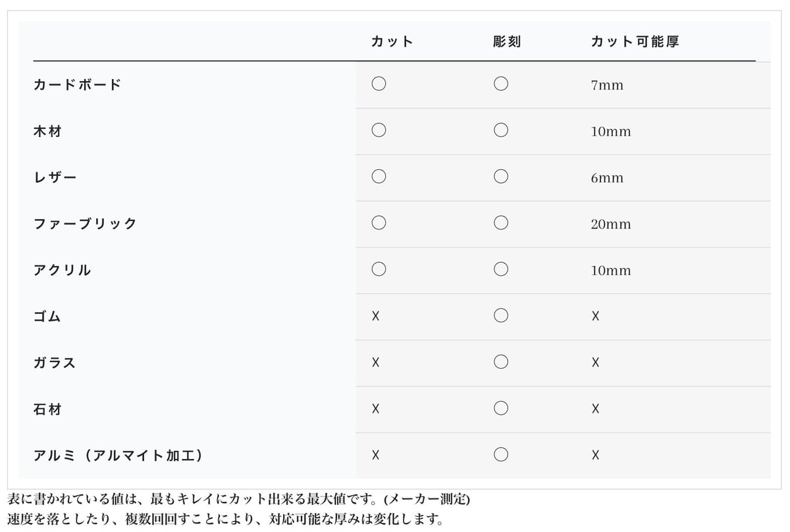
Task: Click the cut circle for アクリル
Action: (x=379, y=269)
